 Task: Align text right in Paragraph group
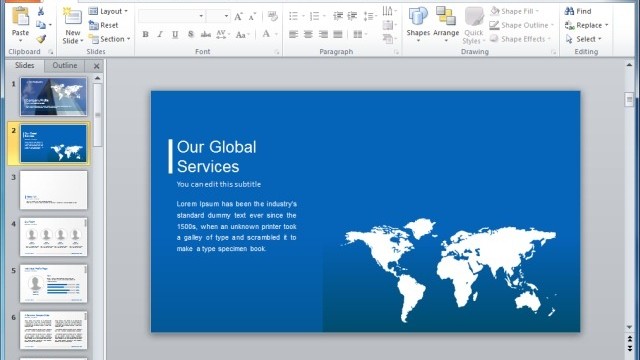(323, 34)
